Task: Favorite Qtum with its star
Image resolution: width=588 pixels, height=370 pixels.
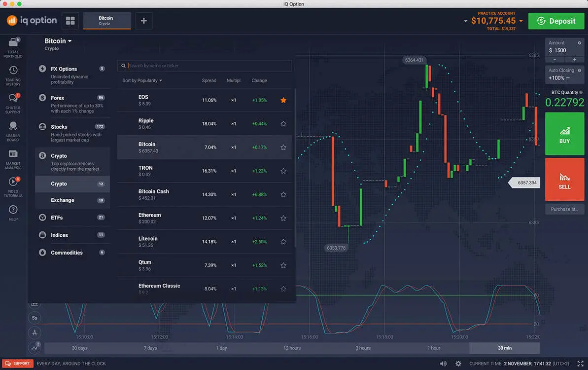Action: click(x=283, y=265)
